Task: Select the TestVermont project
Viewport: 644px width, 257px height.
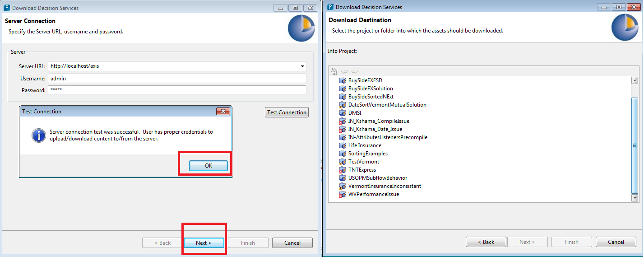Action: coord(364,162)
